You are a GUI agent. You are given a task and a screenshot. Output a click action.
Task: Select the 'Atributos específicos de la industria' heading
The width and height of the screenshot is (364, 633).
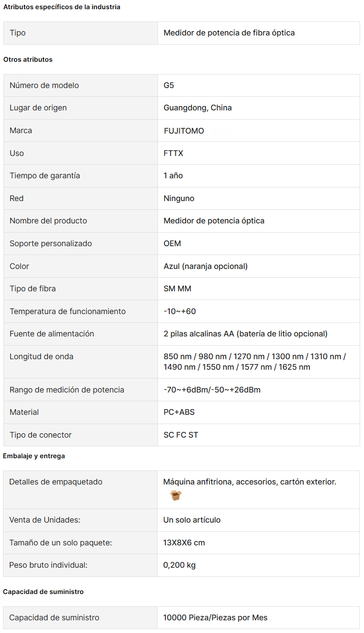tap(62, 7)
